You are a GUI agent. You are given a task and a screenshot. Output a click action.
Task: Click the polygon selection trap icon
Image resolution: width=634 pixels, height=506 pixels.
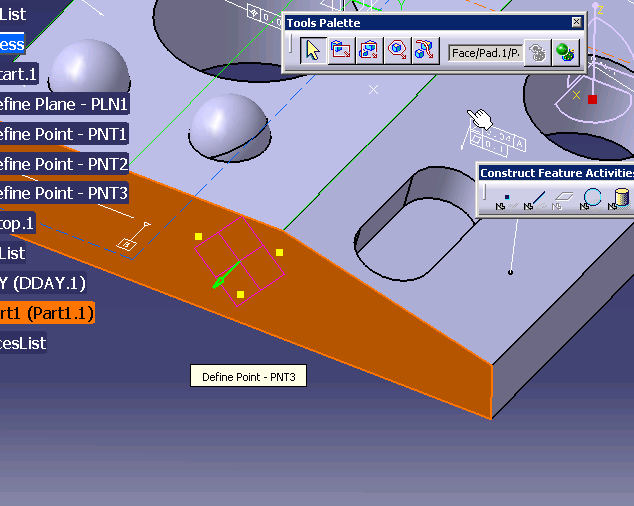coord(397,51)
